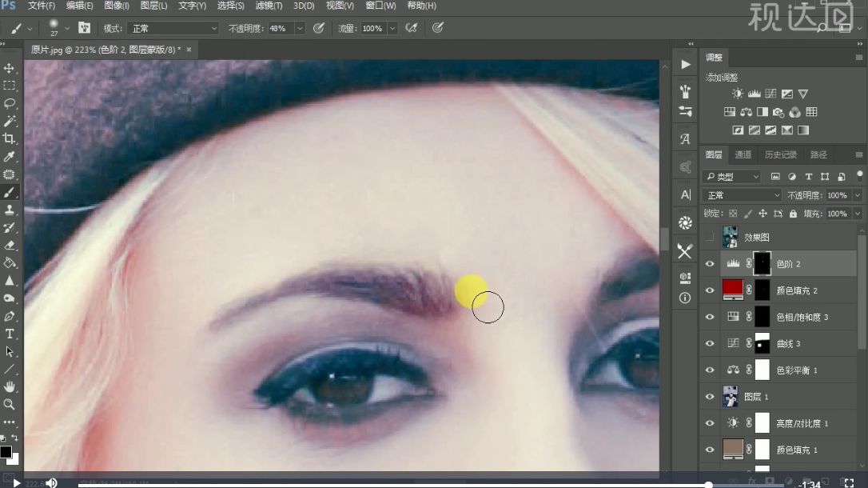Select the Move tool
Image resolution: width=868 pixels, height=488 pixels.
pos(10,68)
